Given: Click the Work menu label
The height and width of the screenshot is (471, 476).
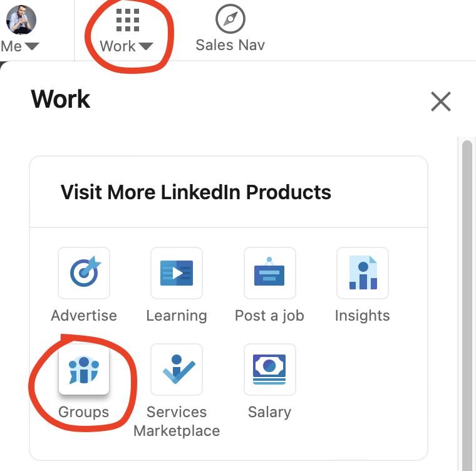Looking at the screenshot, I should (118, 46).
